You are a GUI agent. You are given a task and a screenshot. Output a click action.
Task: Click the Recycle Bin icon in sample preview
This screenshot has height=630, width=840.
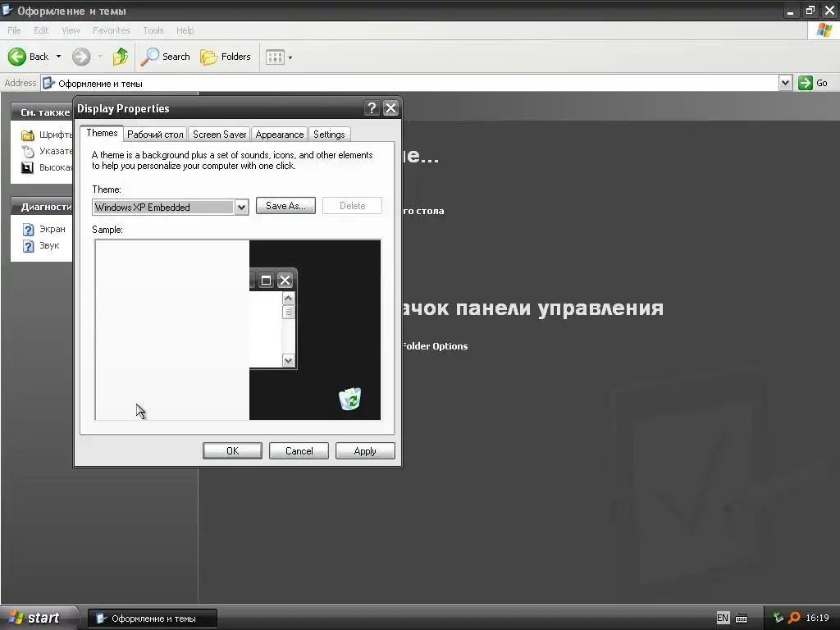349,399
